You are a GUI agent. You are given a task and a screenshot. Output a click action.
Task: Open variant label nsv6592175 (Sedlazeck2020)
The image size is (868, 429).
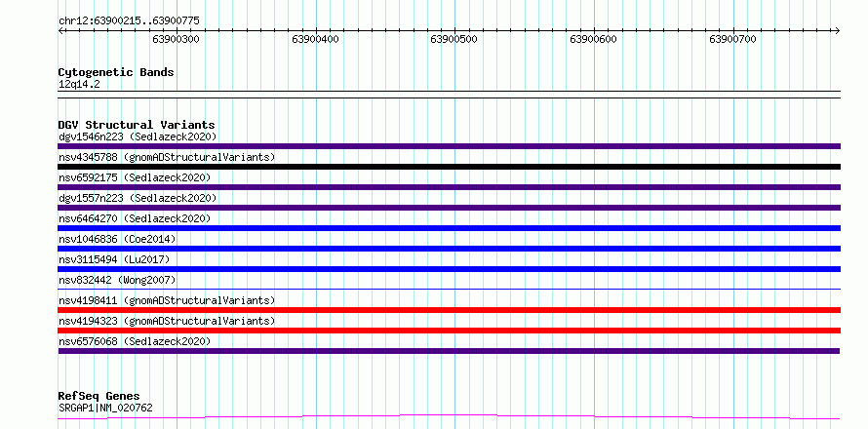[x=135, y=177]
